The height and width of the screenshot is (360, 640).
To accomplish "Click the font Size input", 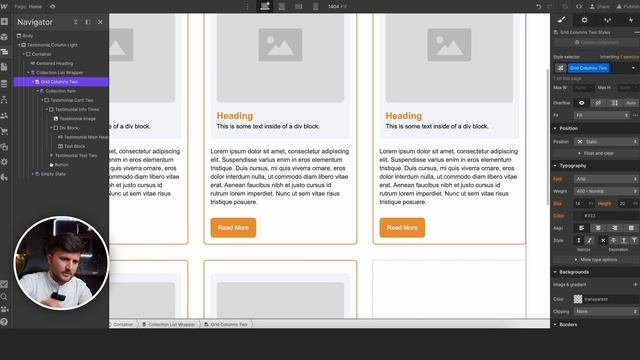I will pos(584,203).
